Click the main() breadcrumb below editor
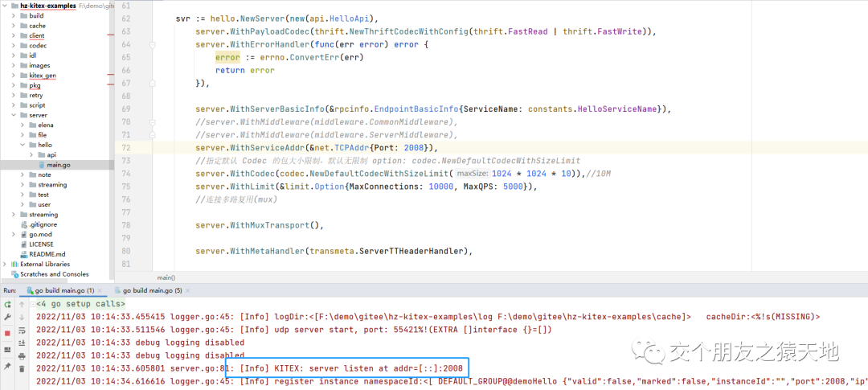The height and width of the screenshot is (390, 868). [x=166, y=277]
